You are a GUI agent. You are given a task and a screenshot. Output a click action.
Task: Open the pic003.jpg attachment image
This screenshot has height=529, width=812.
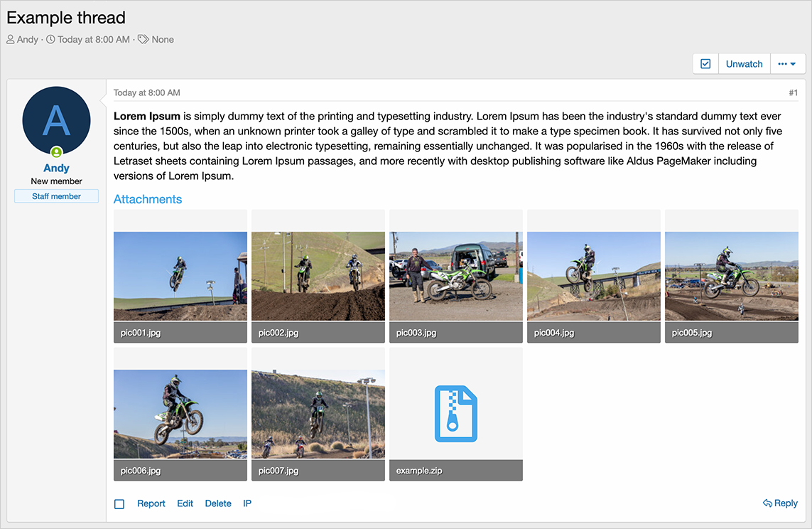[x=456, y=276]
